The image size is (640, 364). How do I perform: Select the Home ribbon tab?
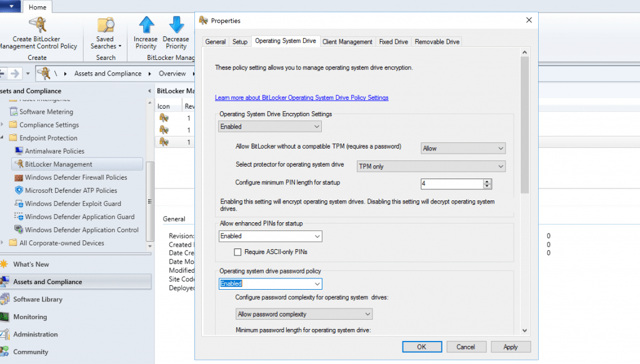(37, 7)
